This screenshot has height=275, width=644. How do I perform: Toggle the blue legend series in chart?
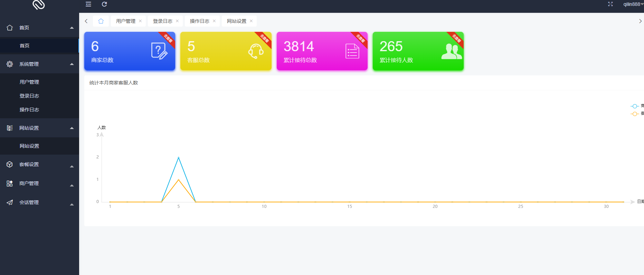point(635,106)
